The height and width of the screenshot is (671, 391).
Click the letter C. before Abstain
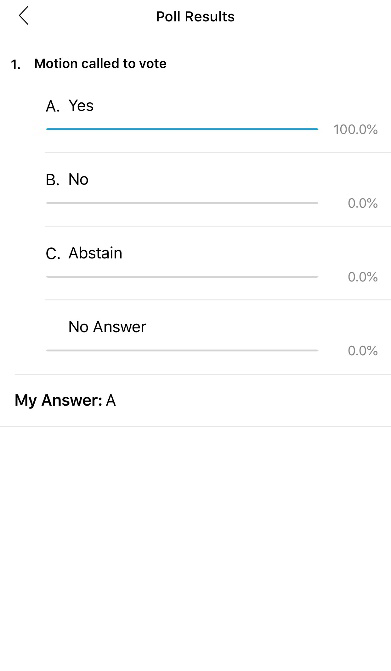click(x=53, y=254)
